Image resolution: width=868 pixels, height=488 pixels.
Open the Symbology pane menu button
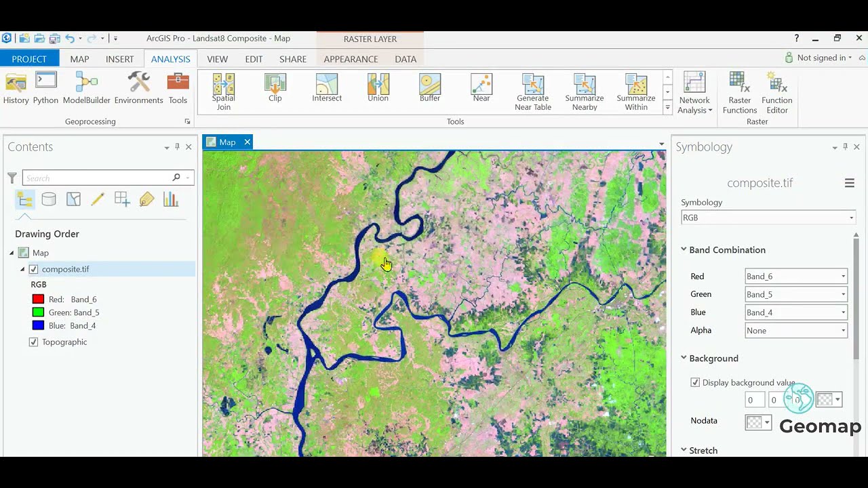coord(849,183)
